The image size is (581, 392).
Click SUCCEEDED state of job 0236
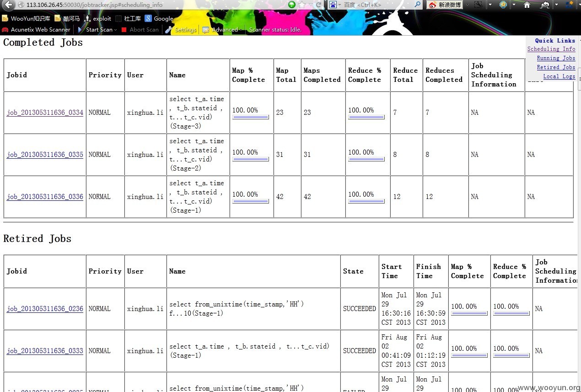pyautogui.click(x=360, y=309)
